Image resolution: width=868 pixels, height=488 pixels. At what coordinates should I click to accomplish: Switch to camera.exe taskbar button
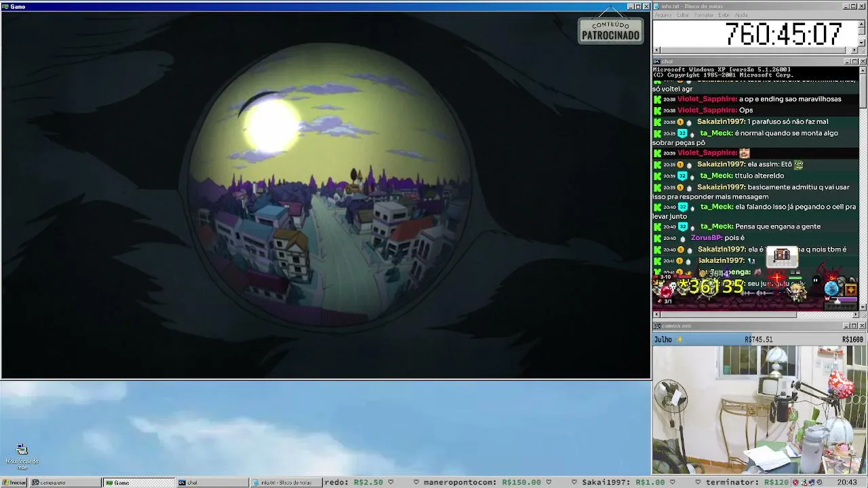(66, 483)
